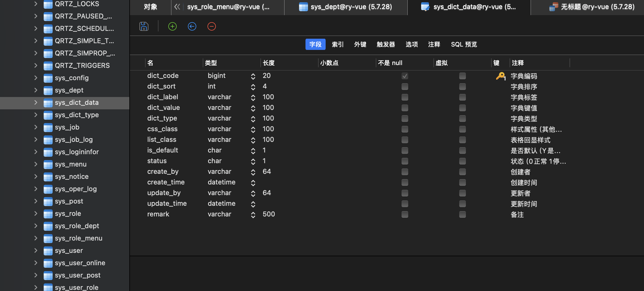Viewport: 644px width, 291px height.
Task: Click length value 500 for remark
Action: [x=269, y=214]
